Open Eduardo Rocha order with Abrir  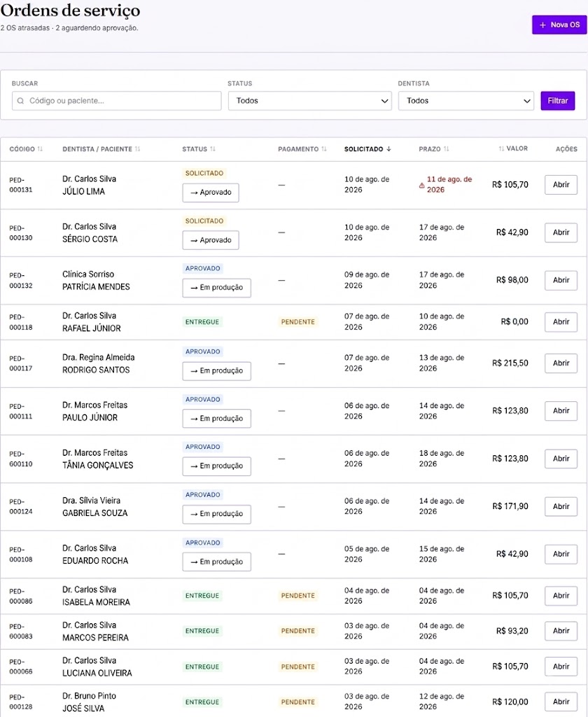click(561, 555)
